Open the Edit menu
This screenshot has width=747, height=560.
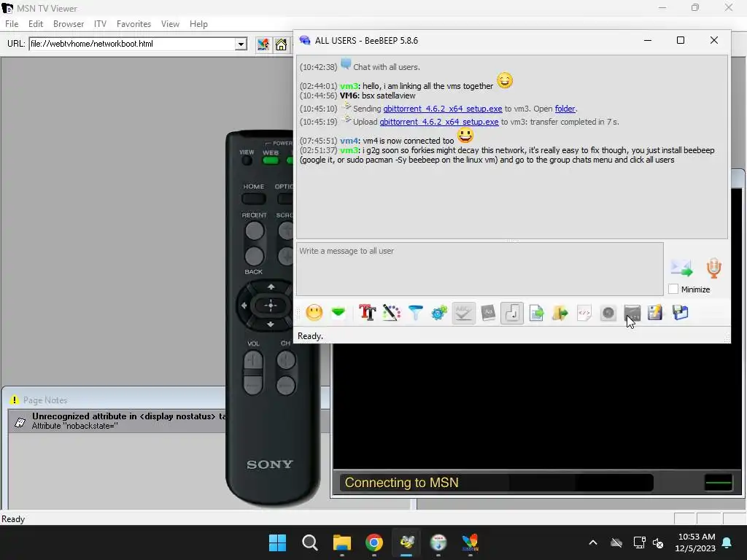point(36,24)
